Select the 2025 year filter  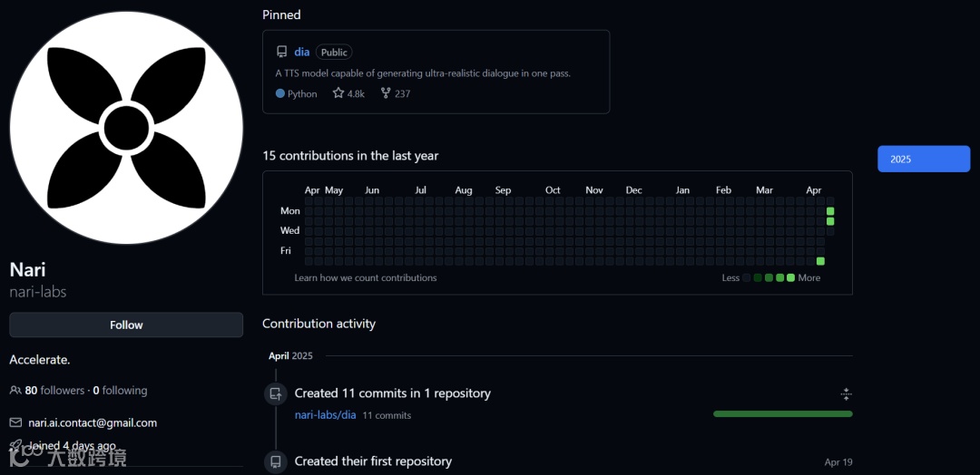(x=923, y=159)
